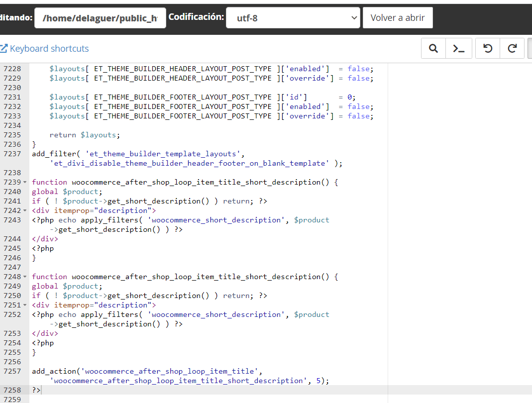Click 'et_theme_builder_template_layouts' string

(x=163, y=154)
